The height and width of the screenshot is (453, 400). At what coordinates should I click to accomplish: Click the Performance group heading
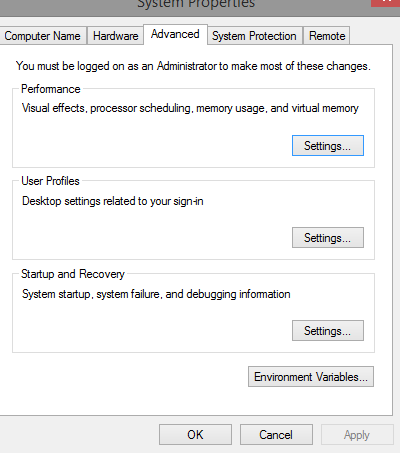tap(51, 89)
